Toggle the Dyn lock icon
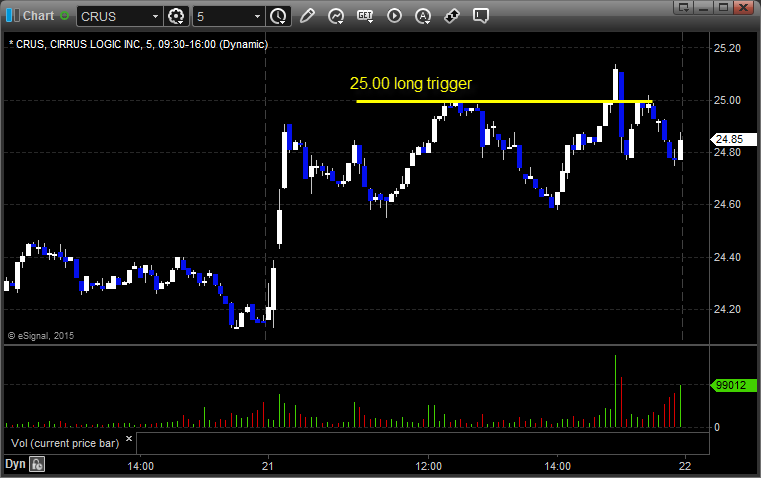761x478 pixels. tap(37, 464)
